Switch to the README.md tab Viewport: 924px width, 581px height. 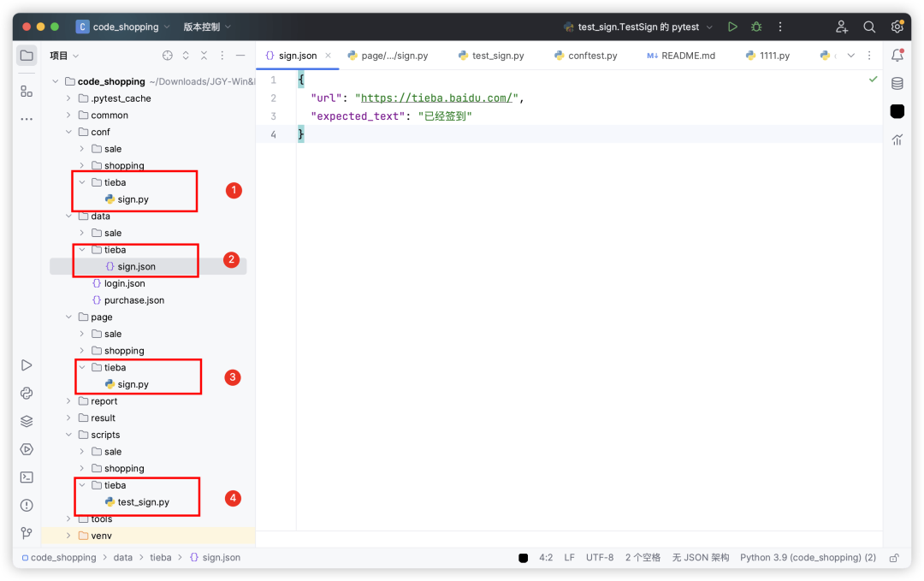(681, 56)
